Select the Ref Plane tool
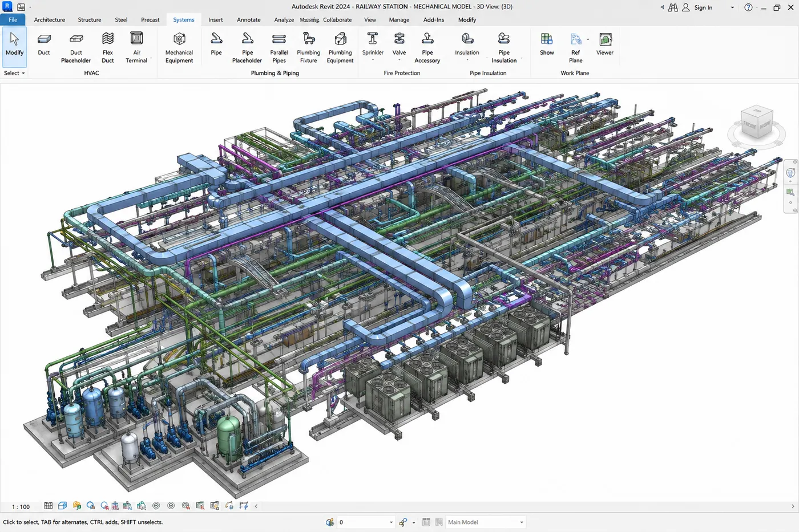 click(x=576, y=48)
